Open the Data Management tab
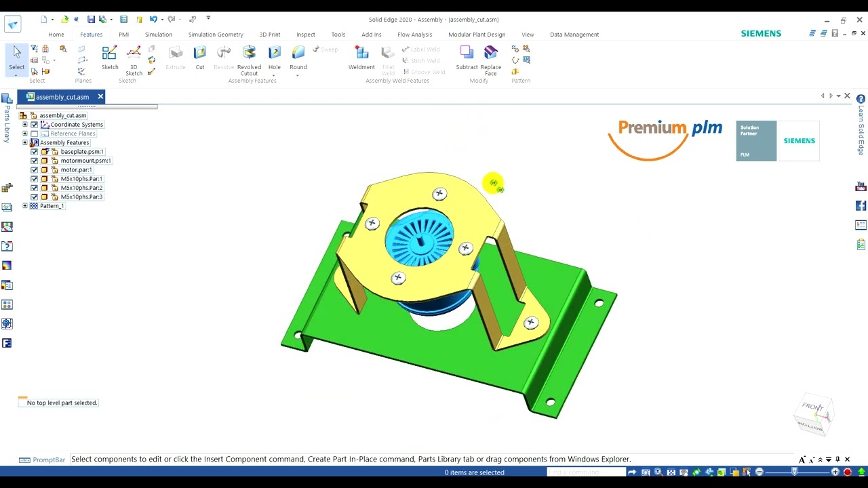The width and height of the screenshot is (868, 488). click(x=574, y=35)
